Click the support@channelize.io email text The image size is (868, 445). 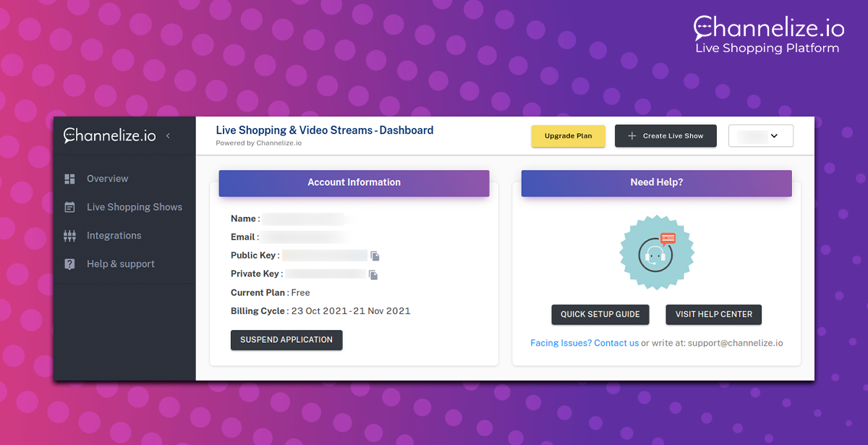735,343
